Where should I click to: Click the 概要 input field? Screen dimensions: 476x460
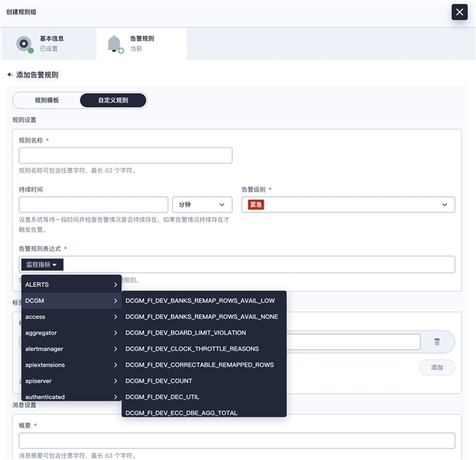tap(237, 440)
